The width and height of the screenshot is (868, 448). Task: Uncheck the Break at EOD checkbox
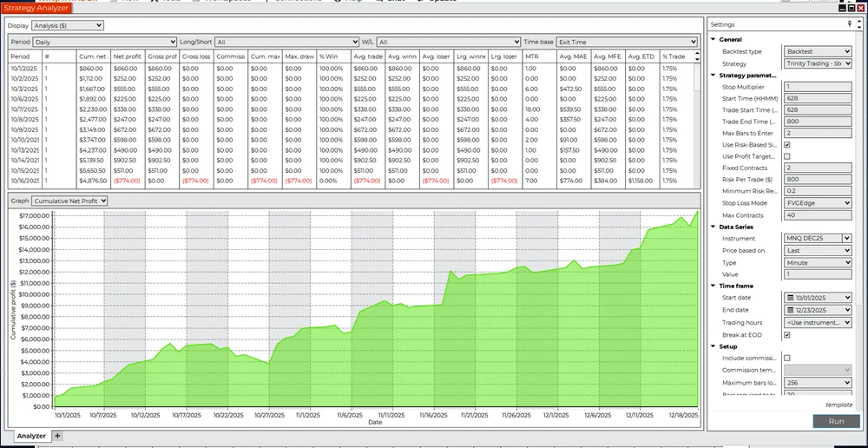[x=787, y=335]
